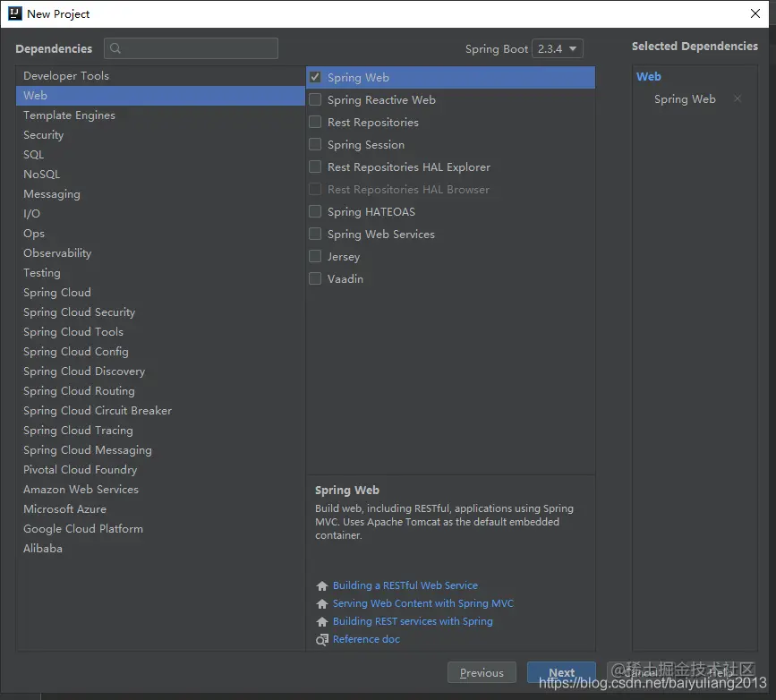Open the Messaging category

coord(160,194)
